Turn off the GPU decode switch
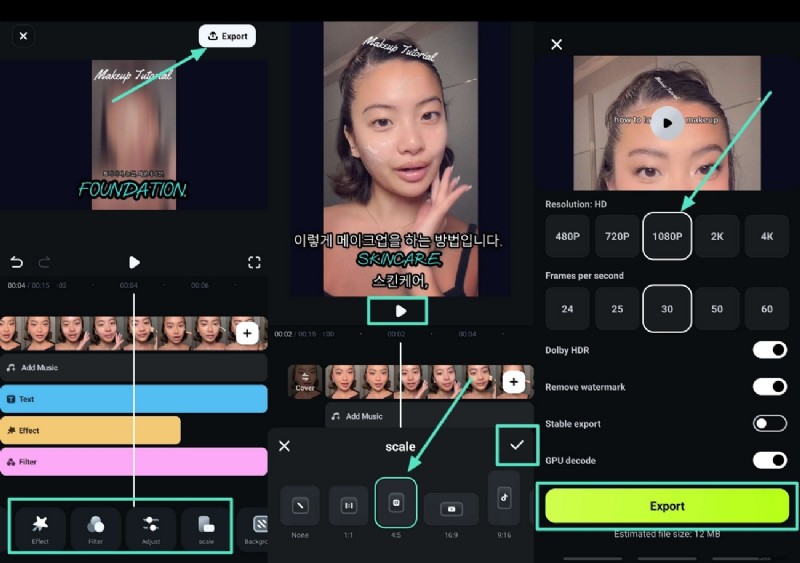Screen dimensions: 800x563 click(769, 460)
